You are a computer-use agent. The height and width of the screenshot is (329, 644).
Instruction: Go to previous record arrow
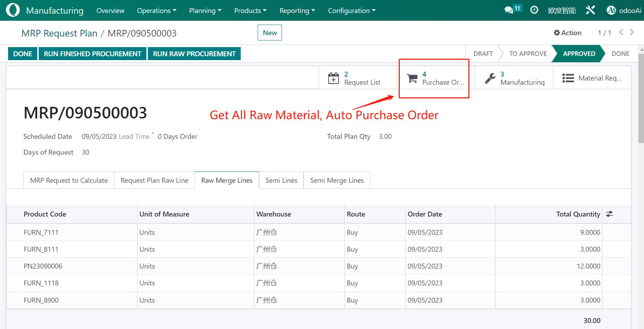click(x=621, y=32)
